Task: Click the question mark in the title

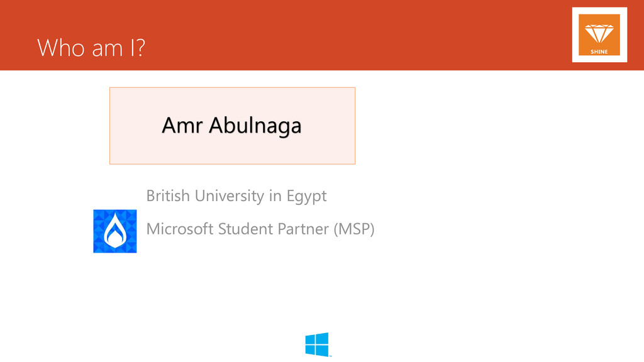Action: tap(140, 48)
